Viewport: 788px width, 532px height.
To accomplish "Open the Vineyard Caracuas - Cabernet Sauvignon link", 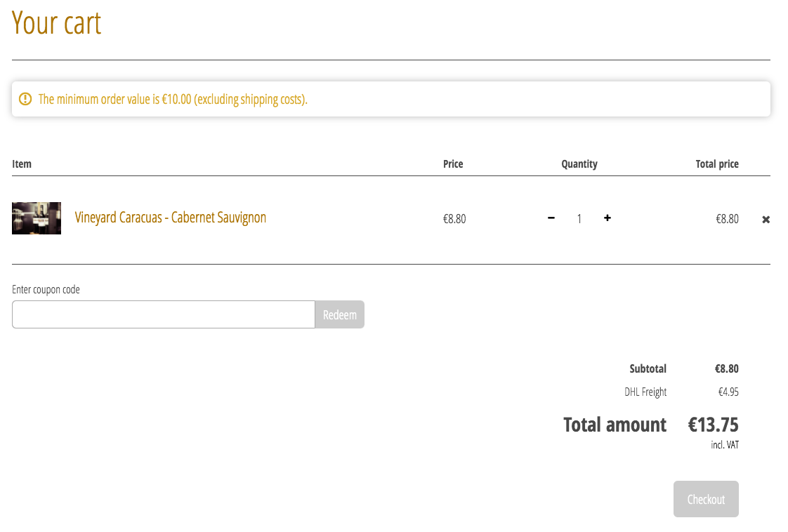I will pyautogui.click(x=171, y=218).
